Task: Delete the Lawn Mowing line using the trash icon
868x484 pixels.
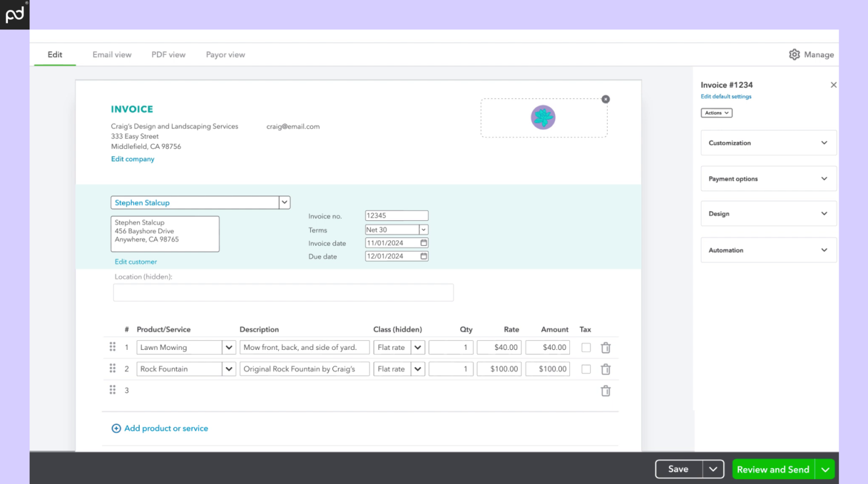Action: [605, 347]
